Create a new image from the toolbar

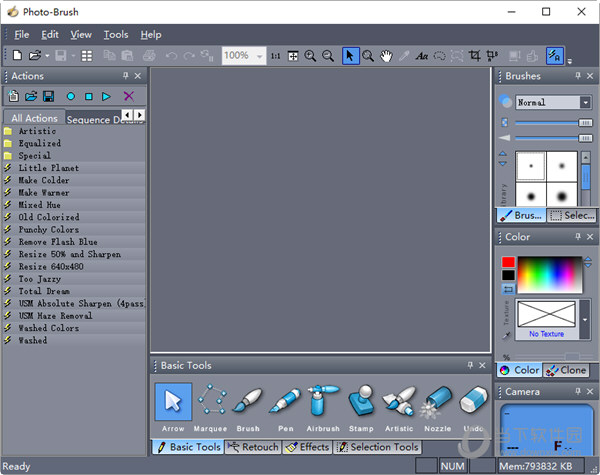pos(17,56)
